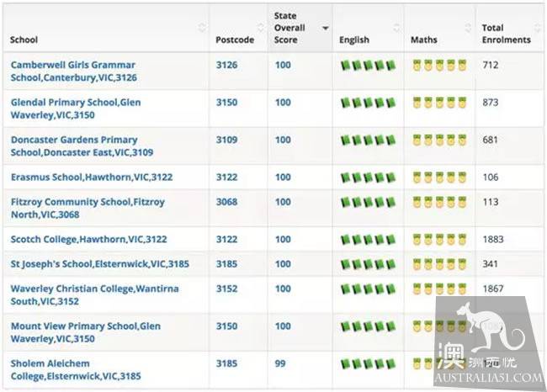Viewport: 547px width, 392px height.
Task: Click postcode 3150 in Mount View row
Action: click(226, 326)
